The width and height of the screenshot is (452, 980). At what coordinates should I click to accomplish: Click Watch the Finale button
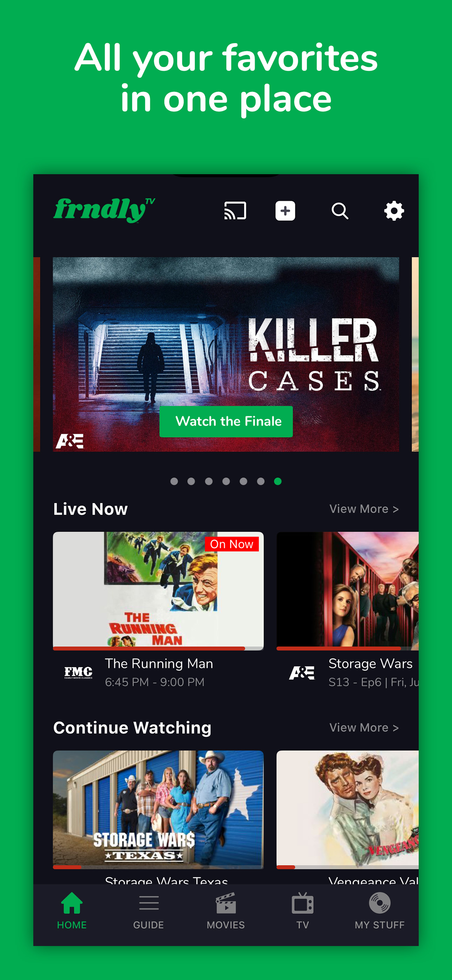[x=226, y=422]
